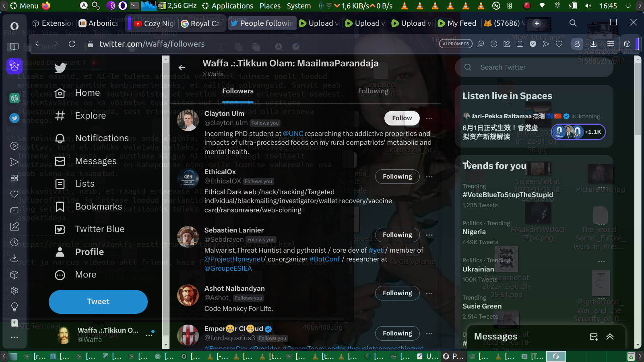Open the tab search magnifier icon
This screenshot has height=362, width=644.
click(573, 23)
